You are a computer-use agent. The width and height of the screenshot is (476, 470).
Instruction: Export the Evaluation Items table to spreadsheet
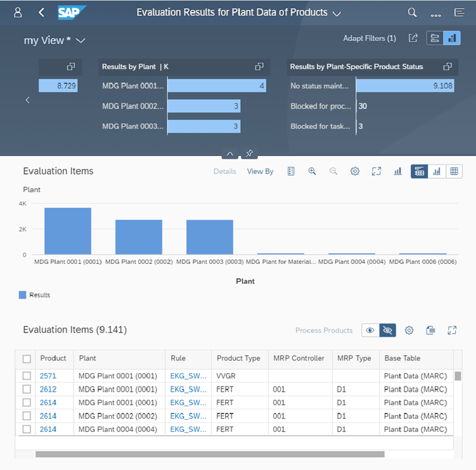431,330
